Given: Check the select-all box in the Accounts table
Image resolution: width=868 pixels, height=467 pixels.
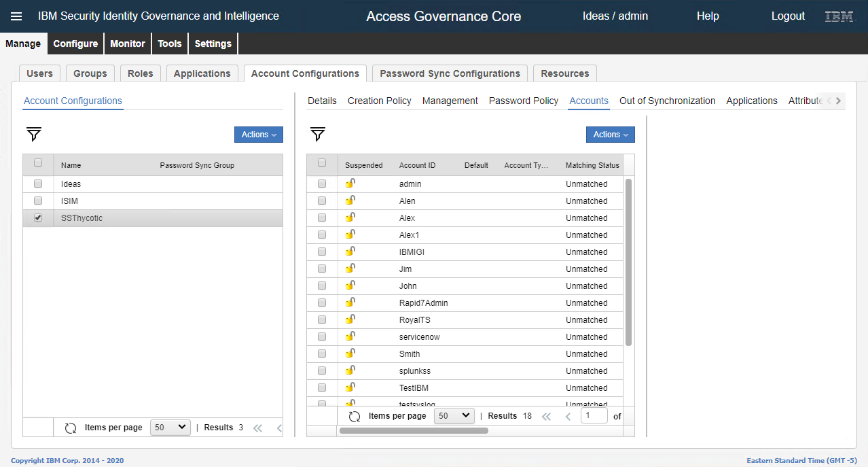Looking at the screenshot, I should (x=321, y=164).
